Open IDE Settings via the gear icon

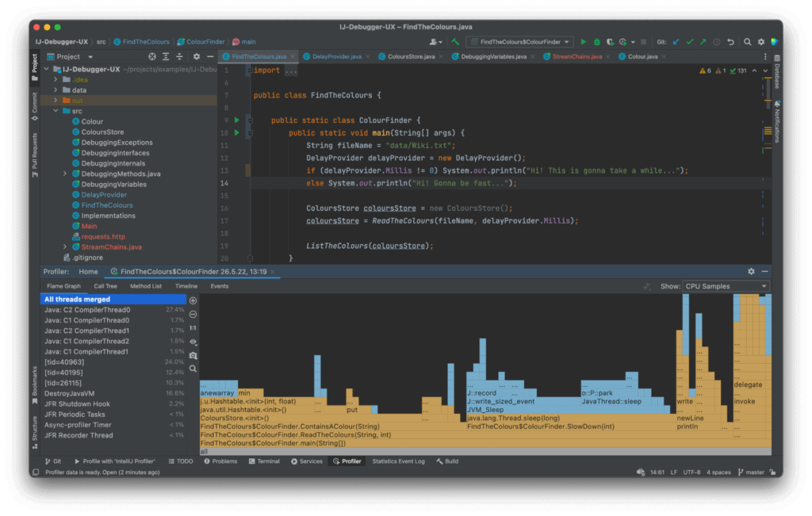760,41
